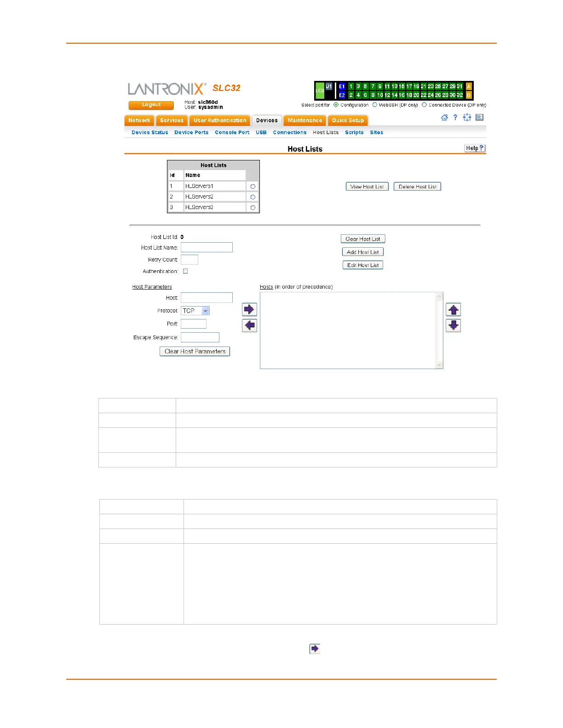Go to Connections submenu

(x=290, y=132)
